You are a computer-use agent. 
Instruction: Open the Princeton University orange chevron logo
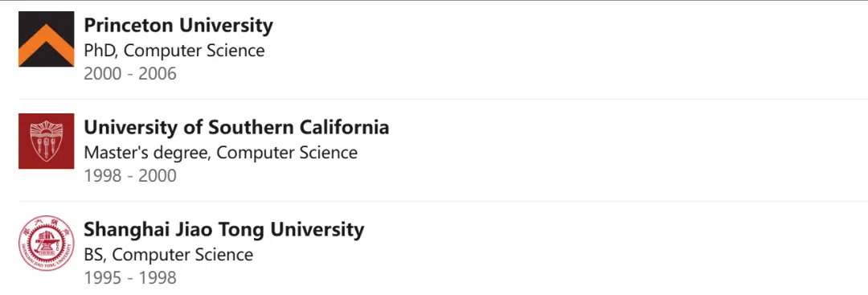[46, 39]
